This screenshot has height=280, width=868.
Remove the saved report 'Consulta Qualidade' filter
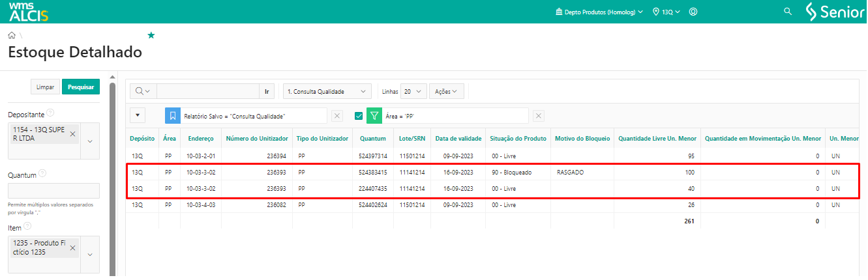point(337,116)
